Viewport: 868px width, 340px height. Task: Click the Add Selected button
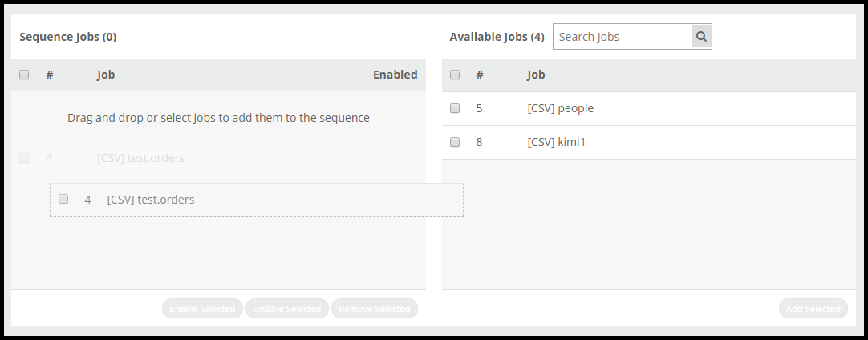[813, 309]
